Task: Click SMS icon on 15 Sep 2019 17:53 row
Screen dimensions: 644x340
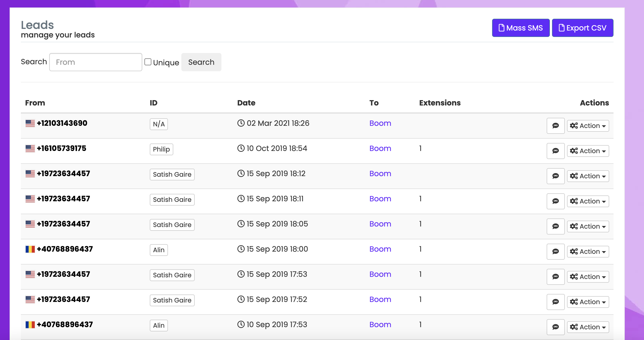Action: click(555, 277)
